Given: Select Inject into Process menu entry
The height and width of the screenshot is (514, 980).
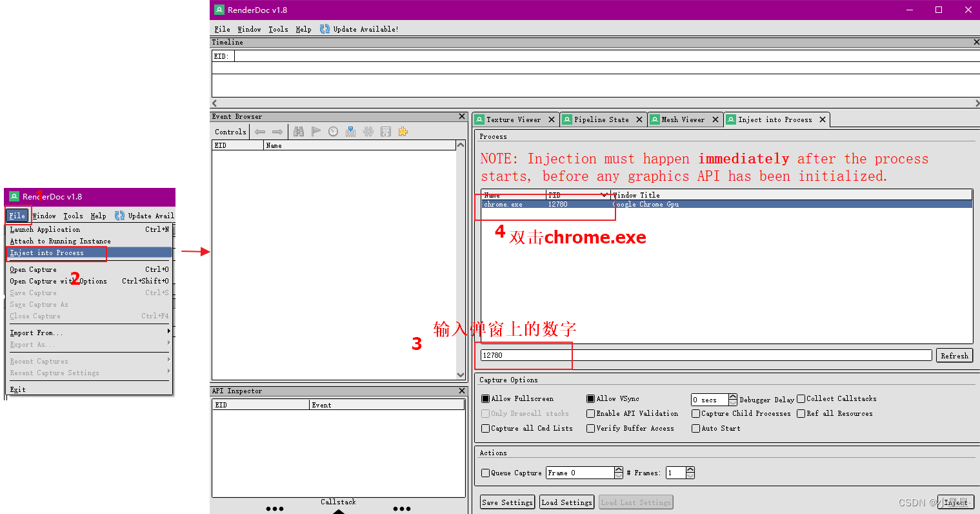Looking at the screenshot, I should pos(90,252).
